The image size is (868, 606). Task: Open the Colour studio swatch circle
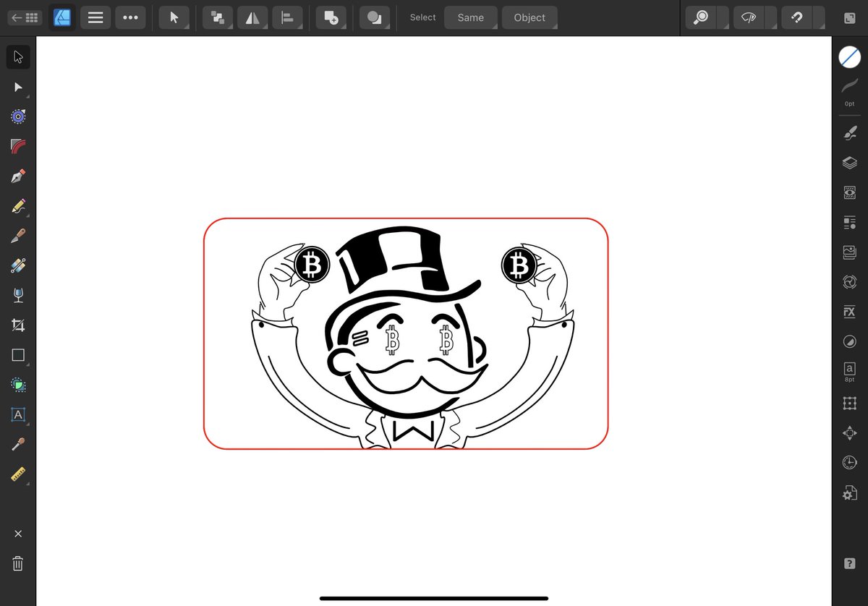849,56
